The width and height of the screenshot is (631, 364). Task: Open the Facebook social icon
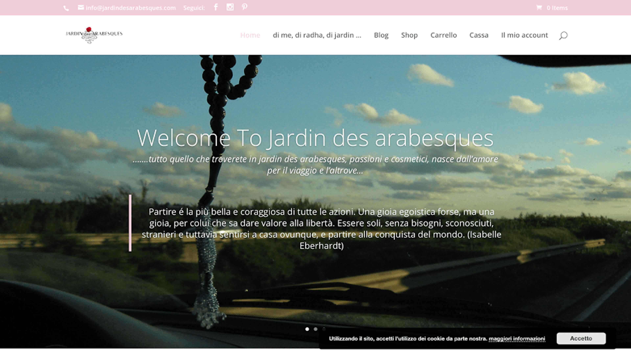click(x=216, y=7)
